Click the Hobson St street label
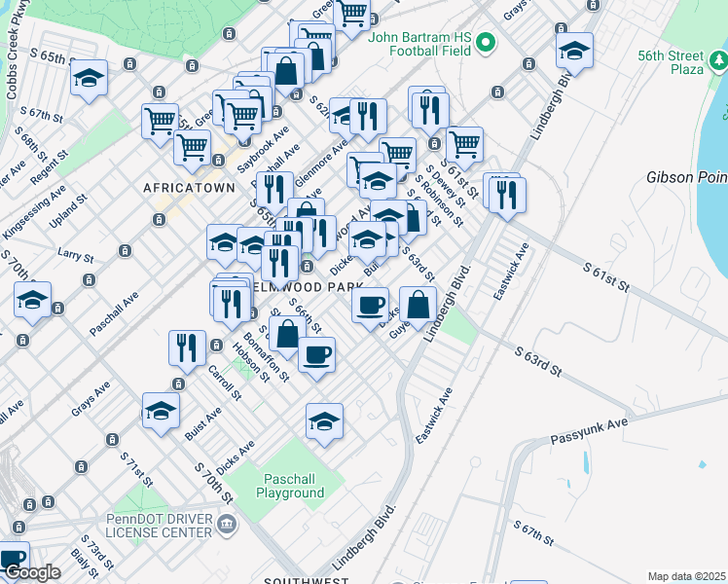Image resolution: width=728 pixels, height=584 pixels. [x=251, y=362]
